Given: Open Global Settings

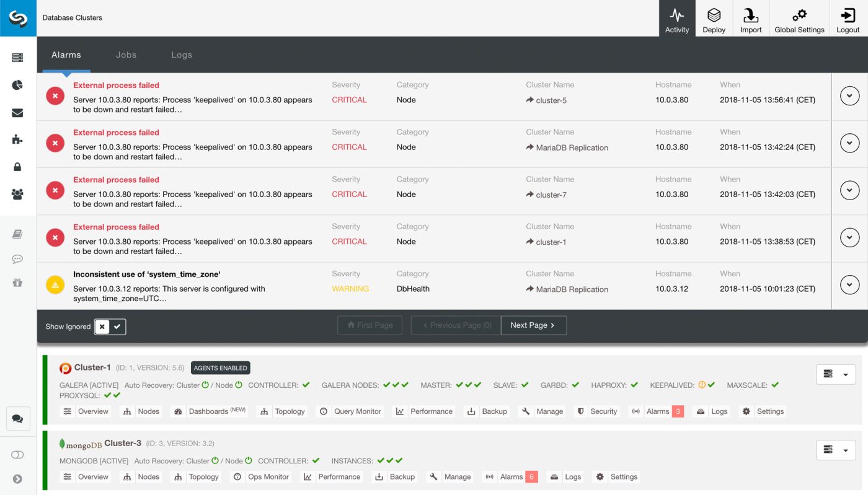Looking at the screenshot, I should point(799,18).
